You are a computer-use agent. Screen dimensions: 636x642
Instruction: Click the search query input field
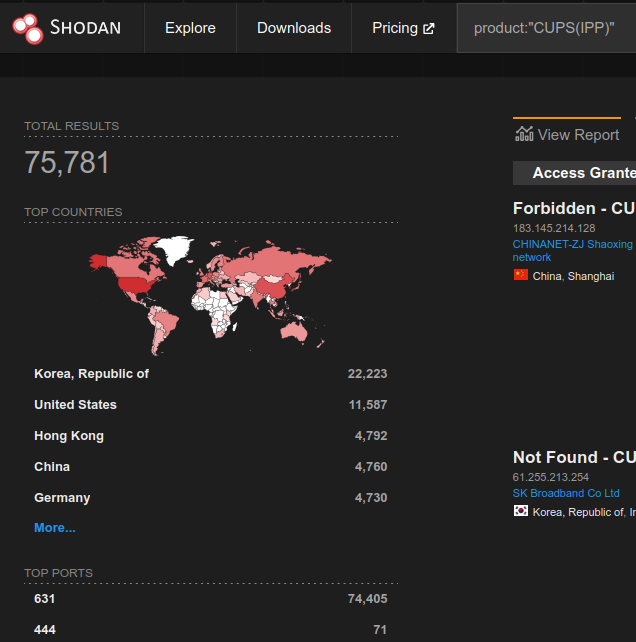(x=550, y=28)
